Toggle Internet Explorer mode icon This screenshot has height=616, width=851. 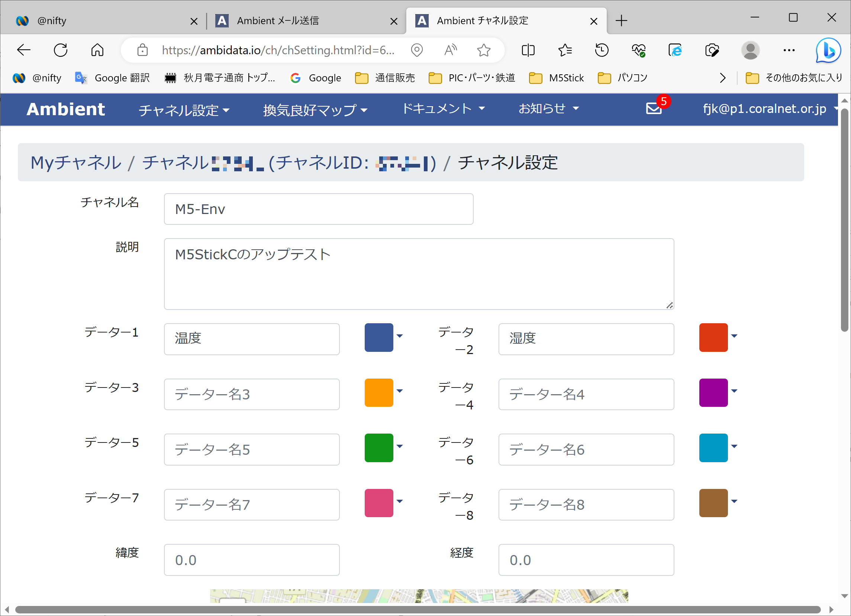point(675,50)
